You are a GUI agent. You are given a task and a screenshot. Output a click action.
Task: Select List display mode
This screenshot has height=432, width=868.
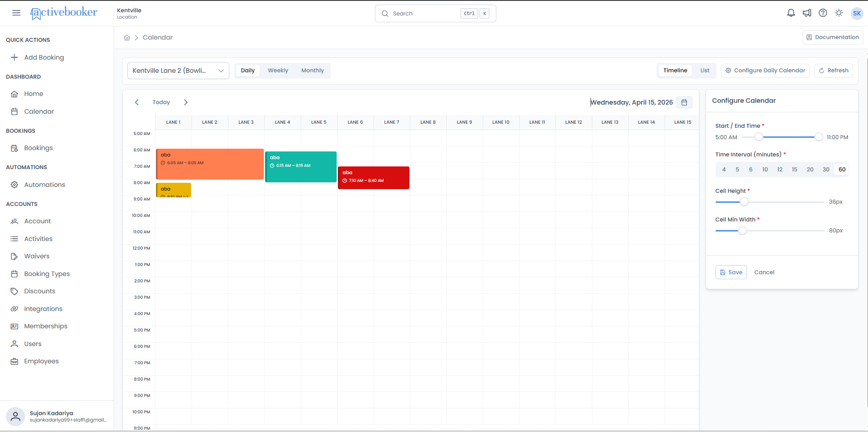(x=705, y=70)
